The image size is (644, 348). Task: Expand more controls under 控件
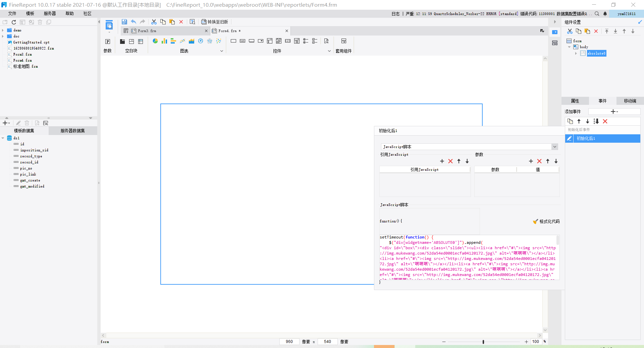329,51
